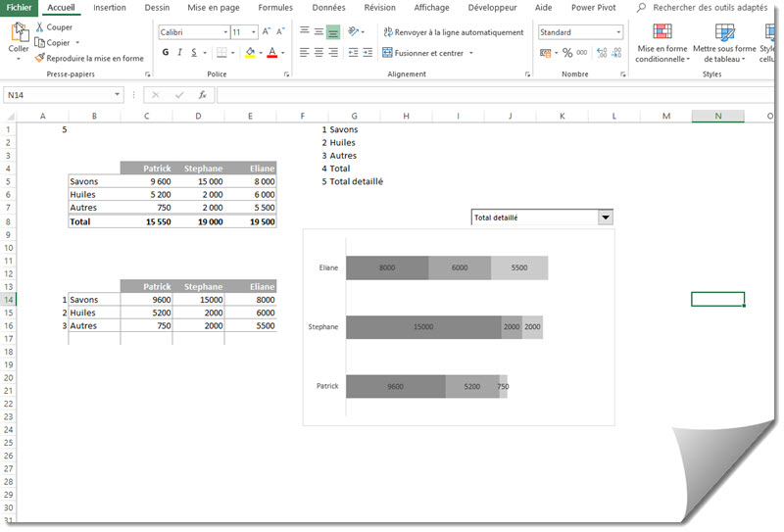Select cell containing 15 550 total
This screenshot has width=784, height=532.
click(x=146, y=221)
